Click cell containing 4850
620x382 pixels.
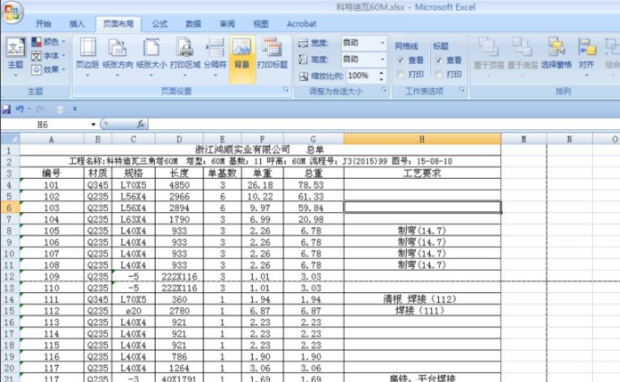179,185
